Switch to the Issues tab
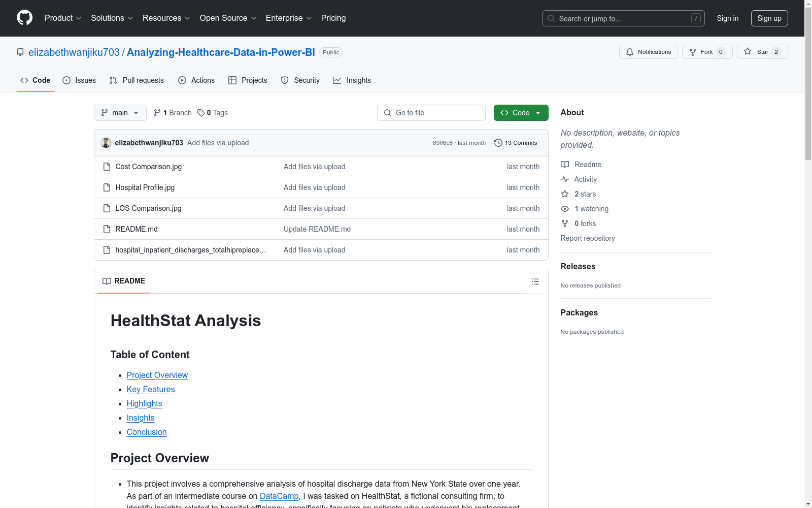Screen dimensions: 812x508 (x=79, y=80)
